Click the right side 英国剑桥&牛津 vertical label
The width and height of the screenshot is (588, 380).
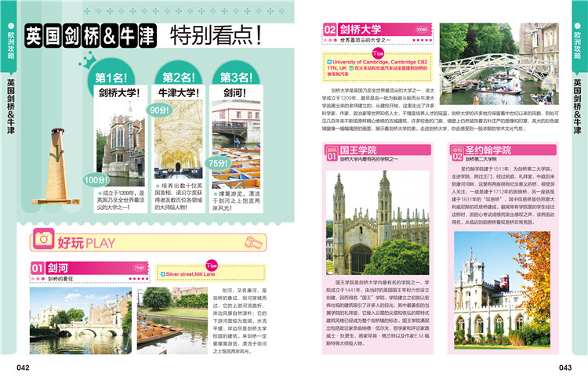pos(577,107)
